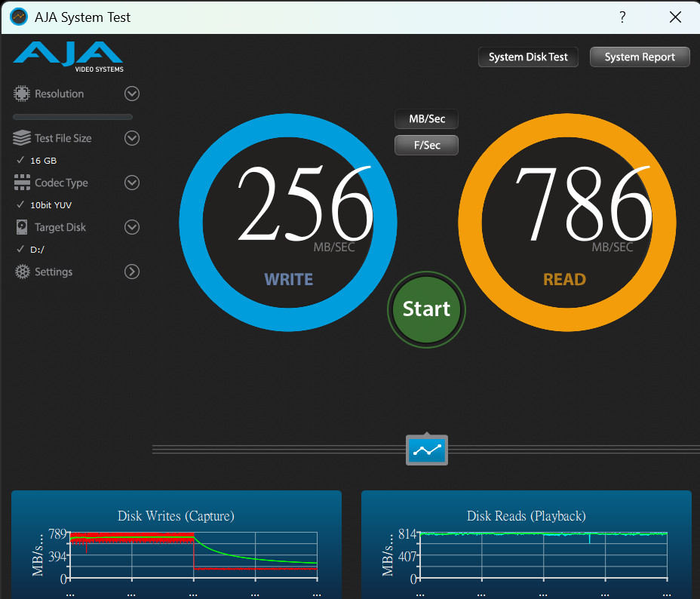This screenshot has height=599, width=700.
Task: Select the checked 10bit YUV codec
Action: tap(45, 205)
